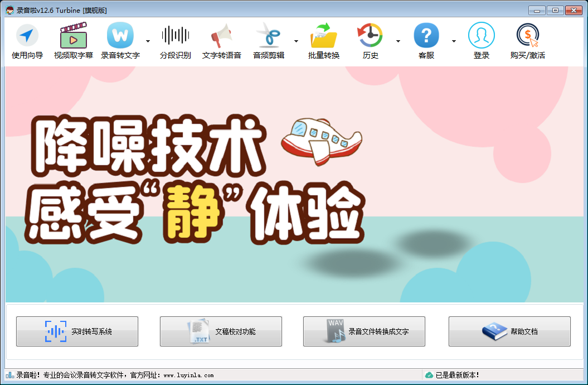Click the 文稿校对功能 button
This screenshot has height=385, width=588.
click(221, 331)
